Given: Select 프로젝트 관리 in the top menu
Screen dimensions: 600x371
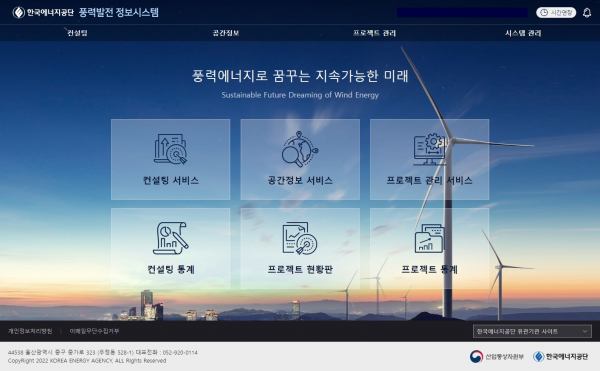Looking at the screenshot, I should point(374,33).
